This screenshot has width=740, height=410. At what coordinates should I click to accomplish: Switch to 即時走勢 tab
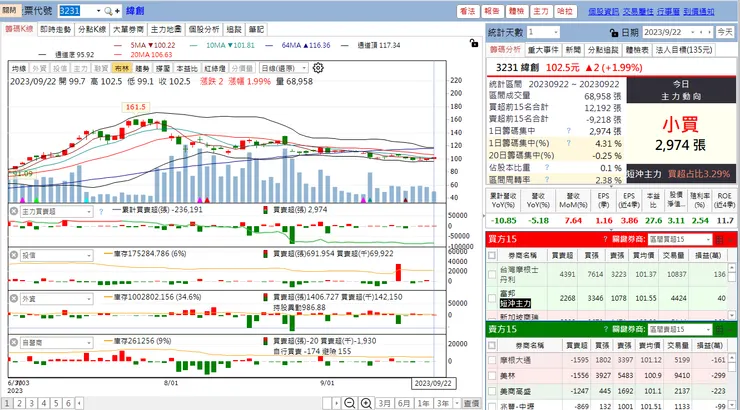coord(55,29)
